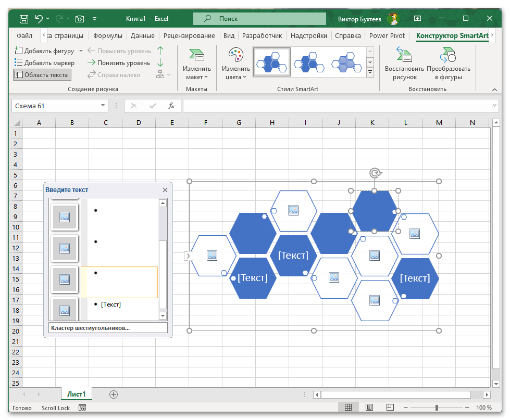Click Кластер шестиугольников layout description

pyautogui.click(x=108, y=328)
